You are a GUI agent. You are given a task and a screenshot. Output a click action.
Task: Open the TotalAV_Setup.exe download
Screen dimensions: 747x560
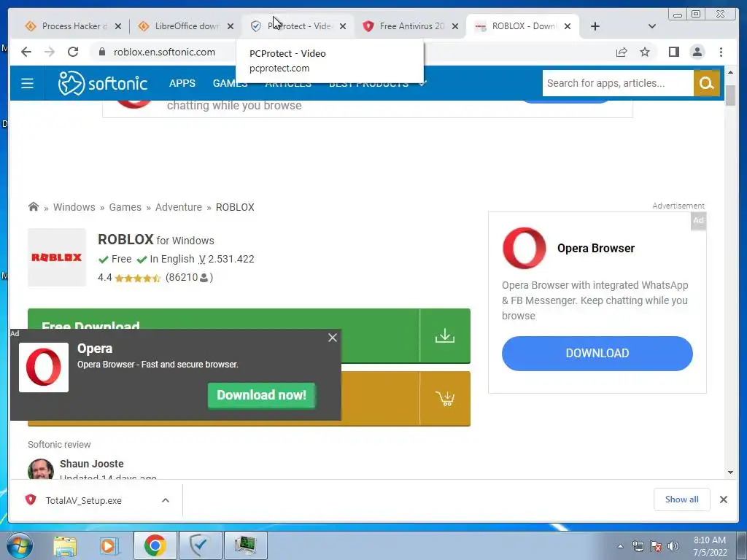click(x=83, y=500)
